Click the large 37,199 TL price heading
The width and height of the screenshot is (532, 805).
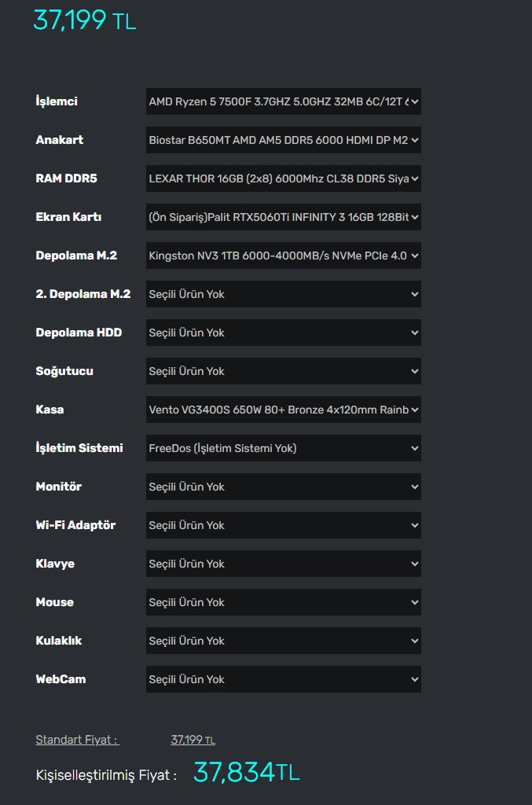[84, 20]
